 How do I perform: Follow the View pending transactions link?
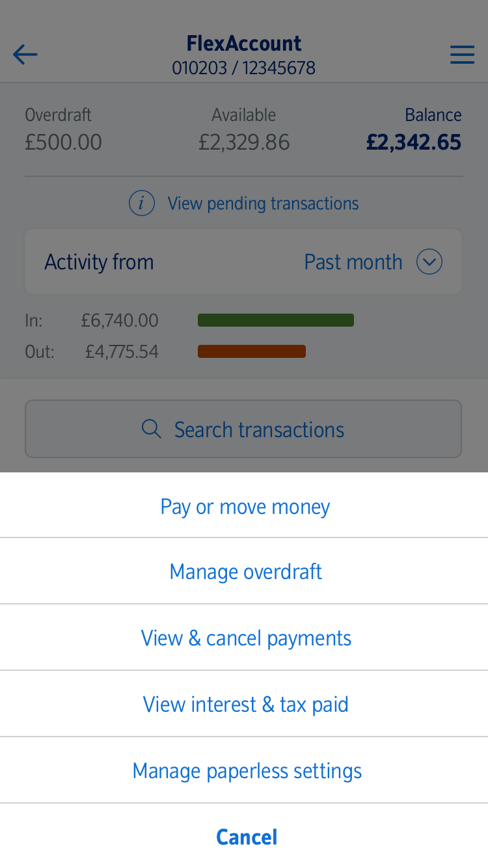coord(263,204)
